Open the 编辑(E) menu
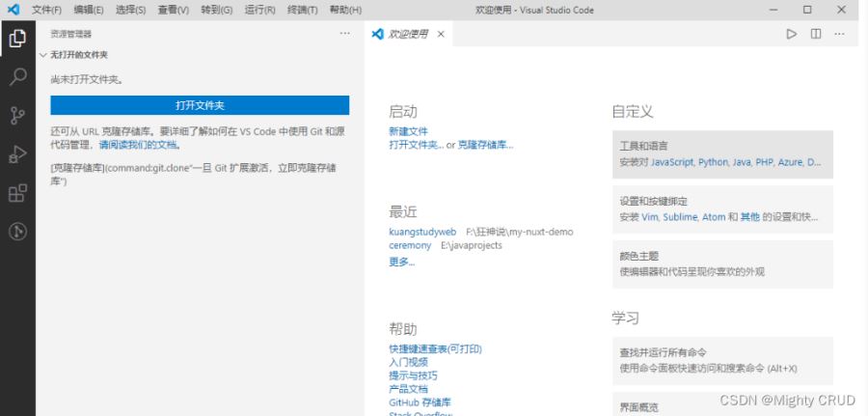Viewport: 868px width, 416px height. click(x=89, y=10)
